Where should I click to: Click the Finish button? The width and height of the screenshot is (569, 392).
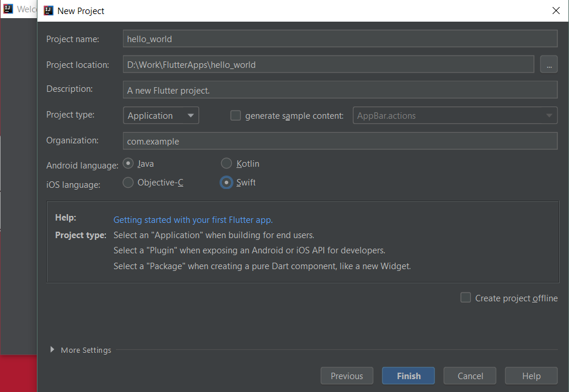408,376
